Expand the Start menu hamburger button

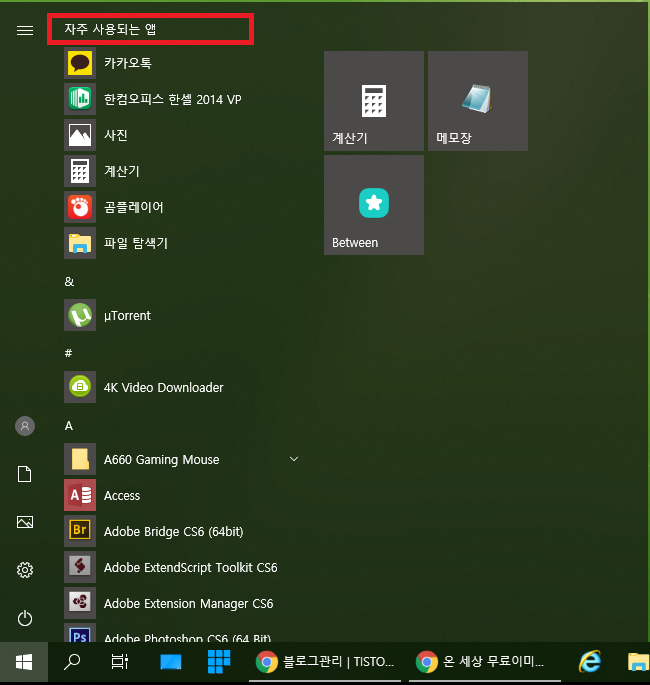click(25, 30)
